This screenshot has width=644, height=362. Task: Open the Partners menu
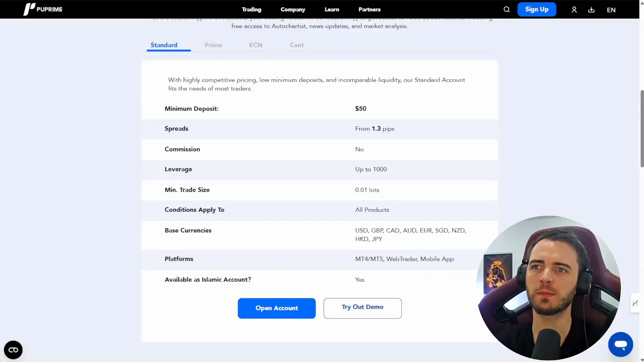click(x=369, y=9)
